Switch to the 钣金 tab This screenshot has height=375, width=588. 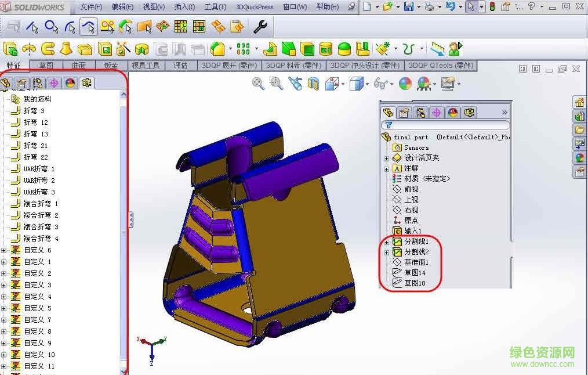tap(111, 65)
